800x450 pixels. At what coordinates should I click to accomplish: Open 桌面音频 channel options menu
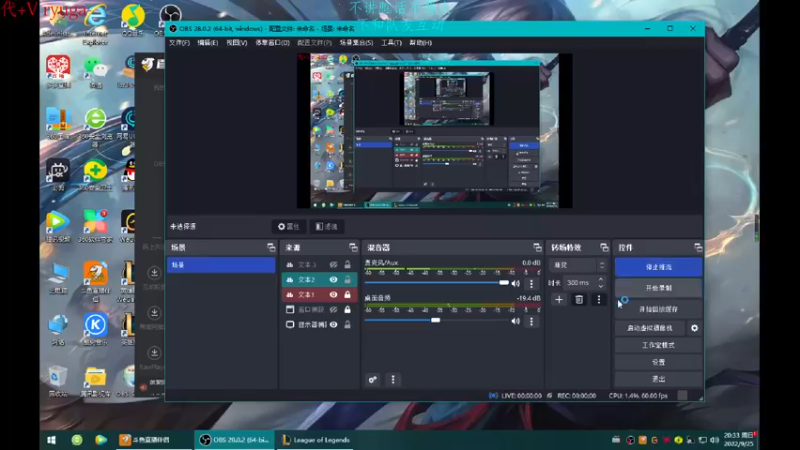coord(531,321)
